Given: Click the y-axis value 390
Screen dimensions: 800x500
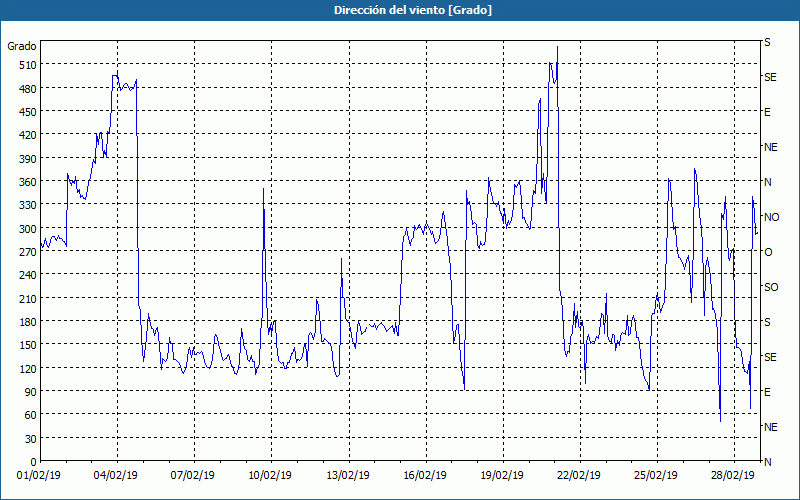Looking at the screenshot, I should coord(28,159).
